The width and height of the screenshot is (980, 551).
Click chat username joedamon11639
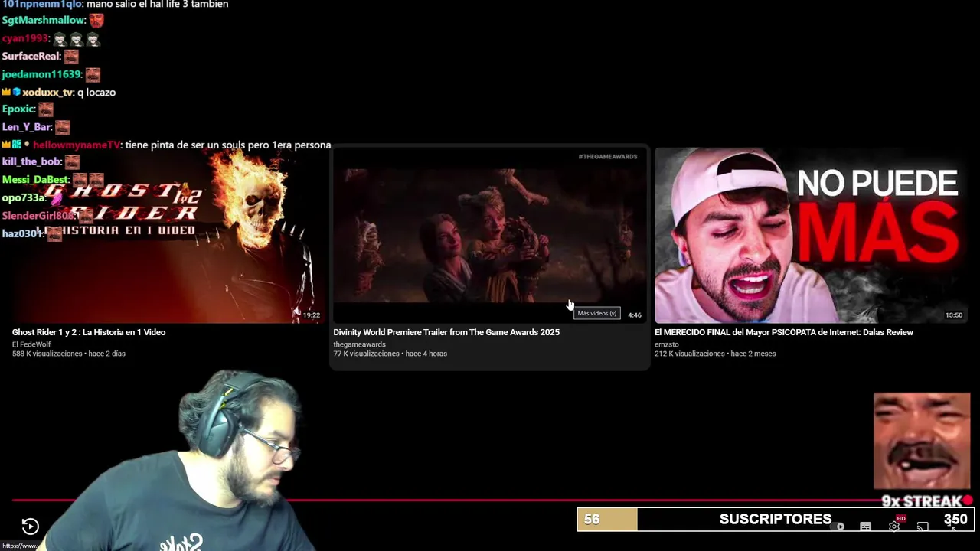coord(41,74)
